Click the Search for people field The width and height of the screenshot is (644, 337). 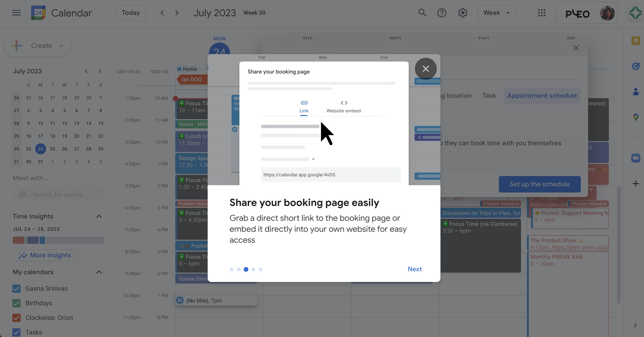58,194
